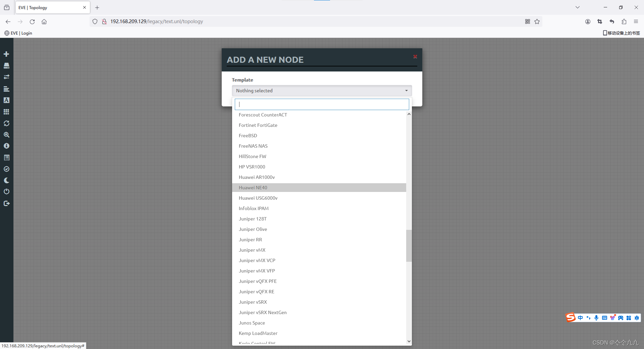This screenshot has height=349, width=644.
Task: Select Huawei AR1000v template
Action: (319, 177)
